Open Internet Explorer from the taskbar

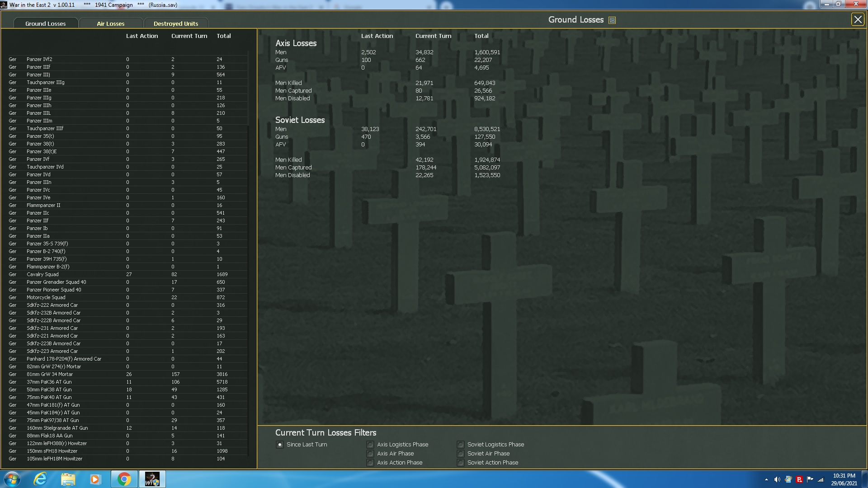coord(40,479)
